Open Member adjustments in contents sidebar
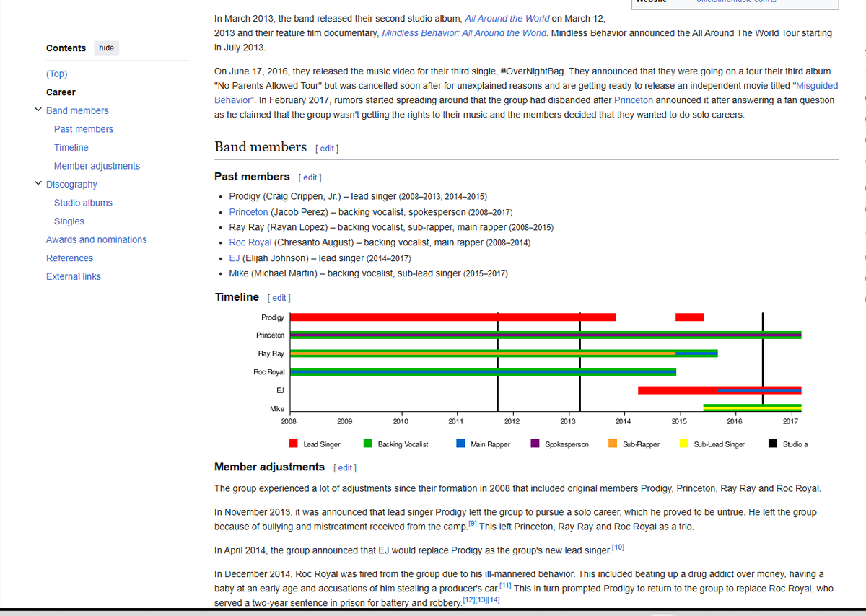 (x=97, y=166)
